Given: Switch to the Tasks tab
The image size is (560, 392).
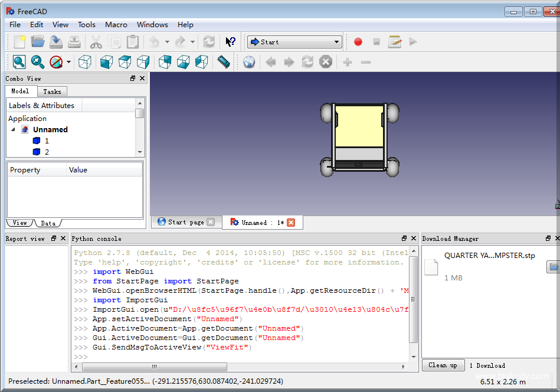Looking at the screenshot, I should coord(52,92).
